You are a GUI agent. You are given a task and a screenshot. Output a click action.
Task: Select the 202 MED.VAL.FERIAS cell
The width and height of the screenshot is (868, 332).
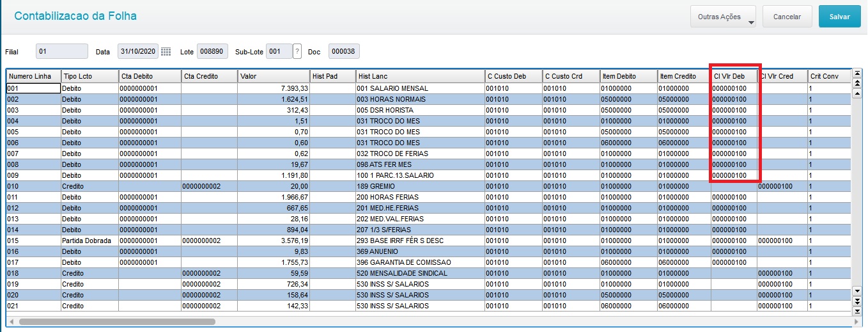[x=420, y=219]
